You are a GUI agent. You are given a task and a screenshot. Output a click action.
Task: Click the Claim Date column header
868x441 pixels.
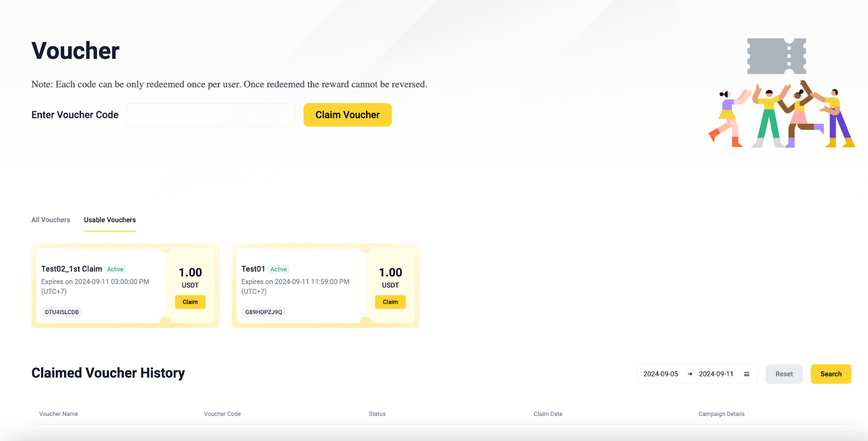click(x=548, y=414)
